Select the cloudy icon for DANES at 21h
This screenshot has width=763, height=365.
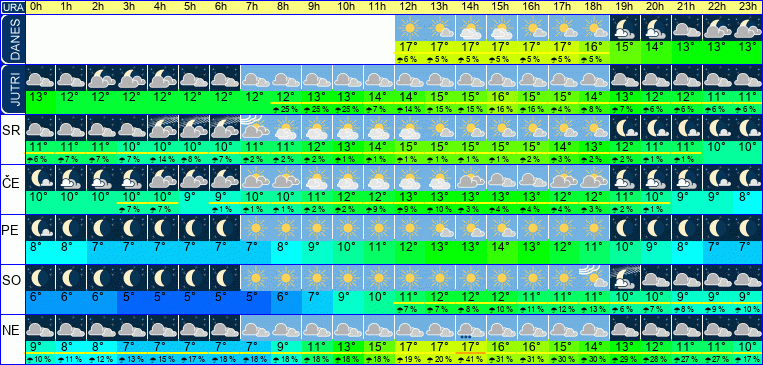click(687, 28)
